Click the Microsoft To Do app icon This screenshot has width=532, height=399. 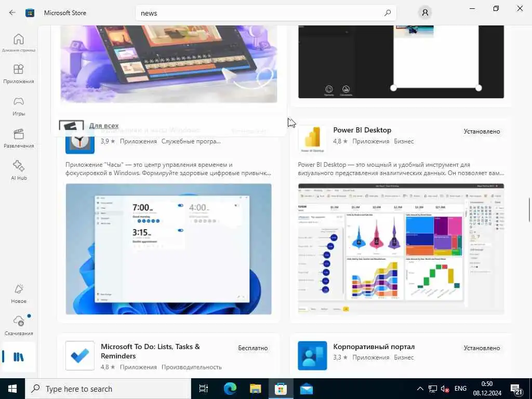click(x=80, y=355)
